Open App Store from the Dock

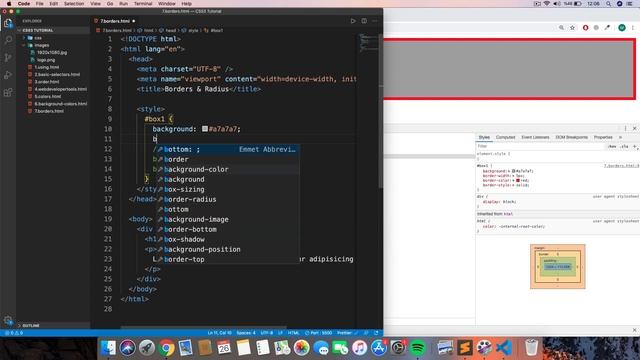point(378,348)
